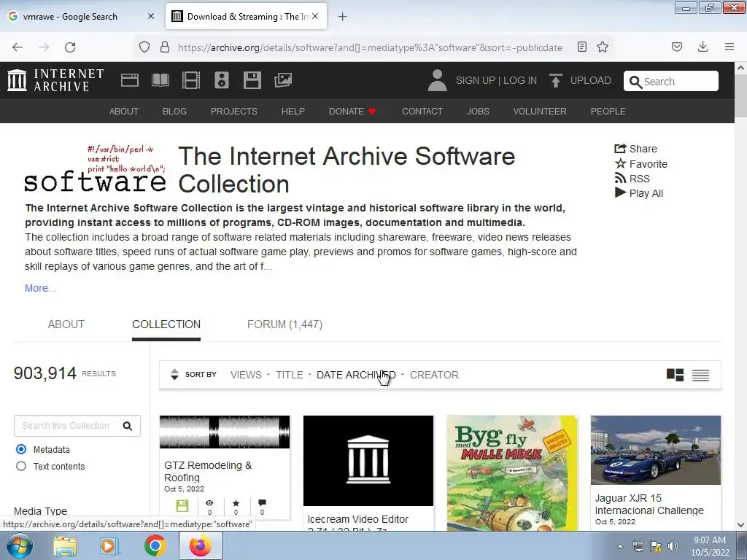The height and width of the screenshot is (560, 747).
Task: Open the Software floppy disk icon
Action: [x=252, y=80]
